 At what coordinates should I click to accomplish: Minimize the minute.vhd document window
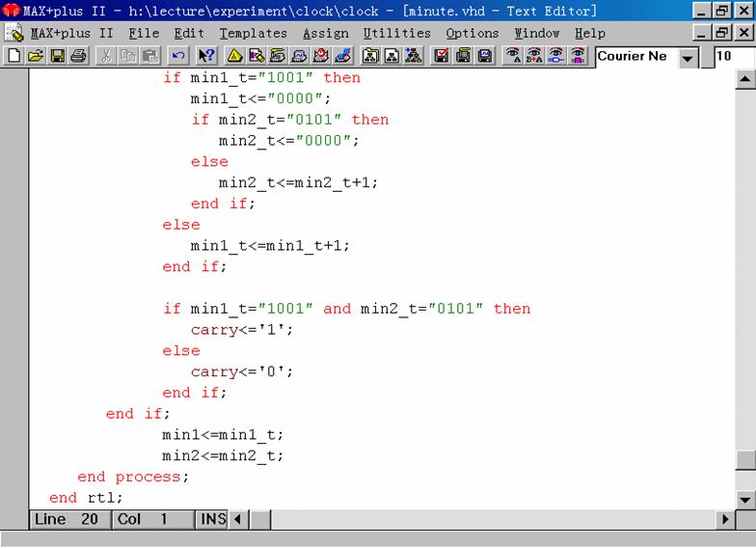[x=702, y=33]
